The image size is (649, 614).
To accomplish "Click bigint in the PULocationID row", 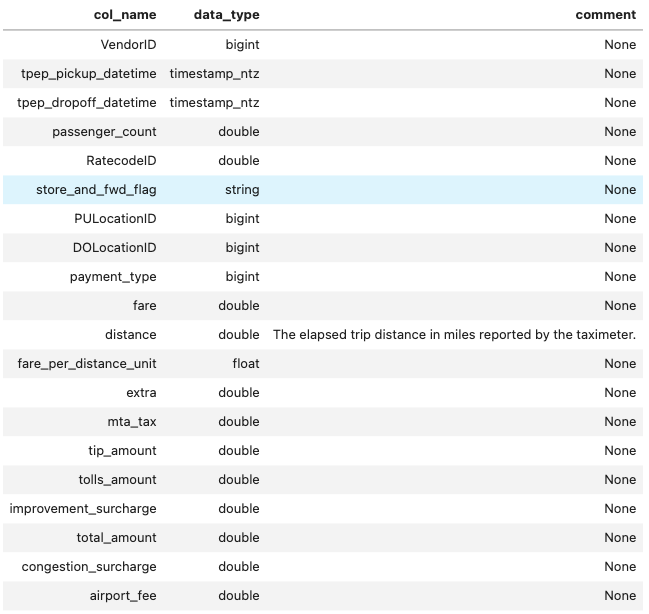I will point(242,219).
